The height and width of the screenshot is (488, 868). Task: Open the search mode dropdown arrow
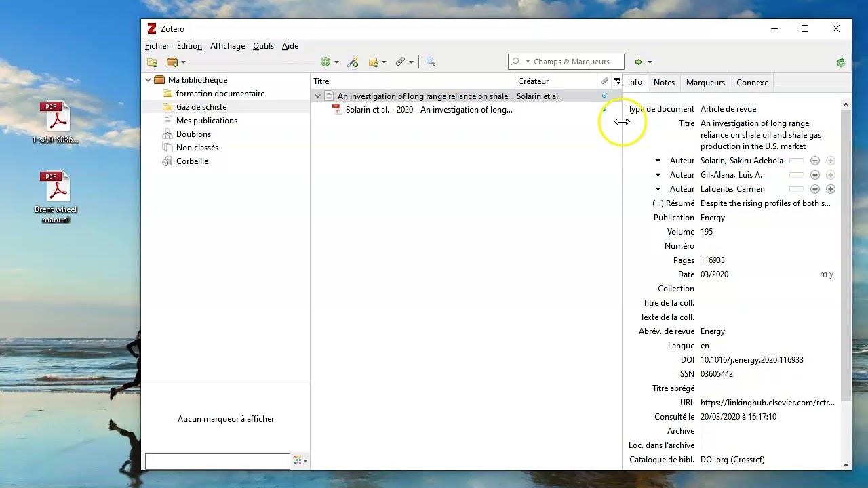pos(528,62)
